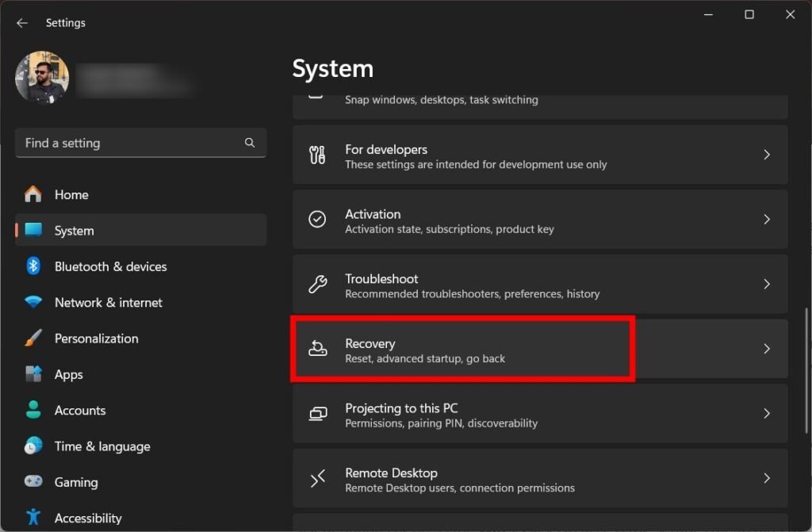Click the Home house icon

33,194
